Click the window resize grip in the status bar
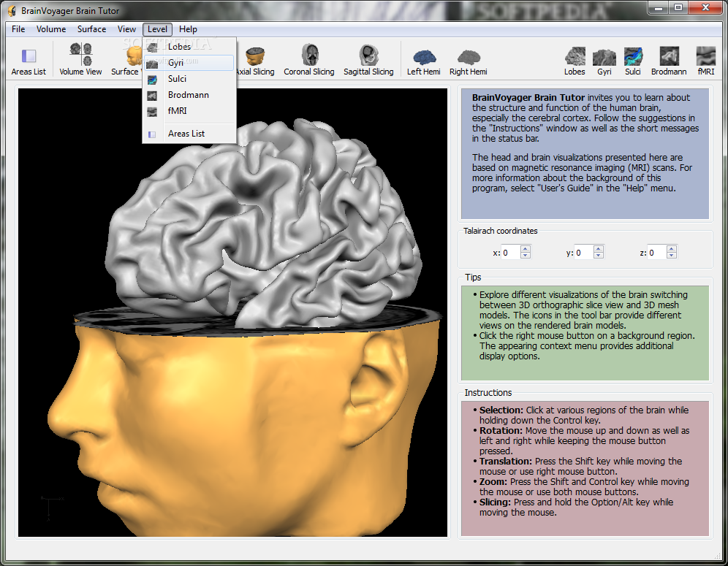The height and width of the screenshot is (566, 728). (717, 555)
